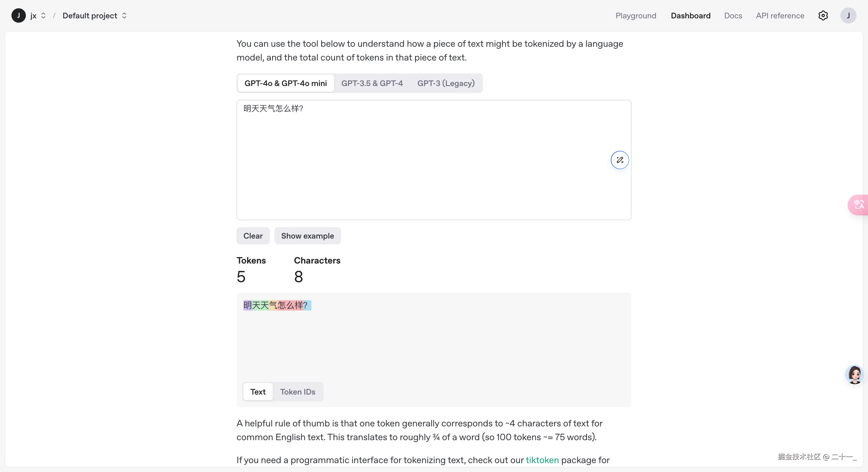The height and width of the screenshot is (472, 868).
Task: Follow the tiktoken link
Action: 542,460
